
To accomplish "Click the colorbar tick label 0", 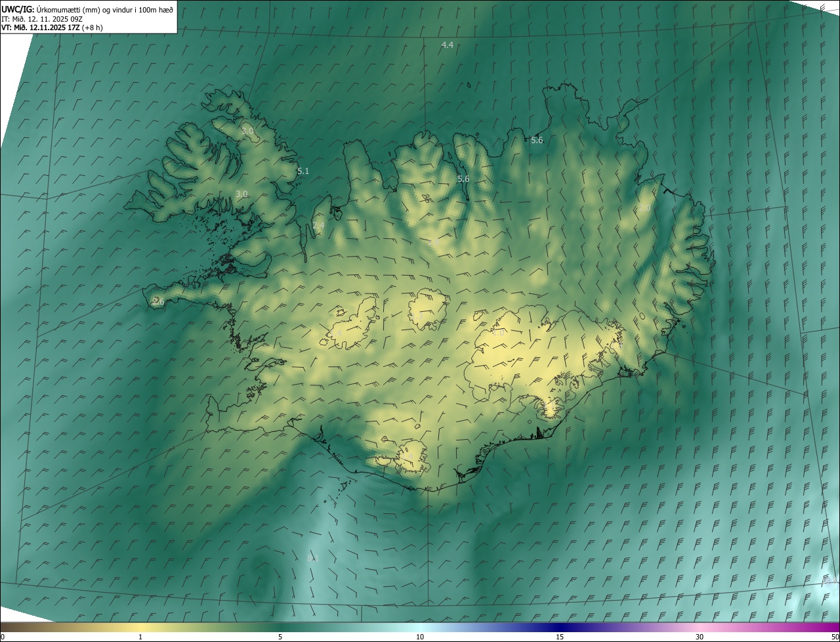I will [x=3, y=637].
